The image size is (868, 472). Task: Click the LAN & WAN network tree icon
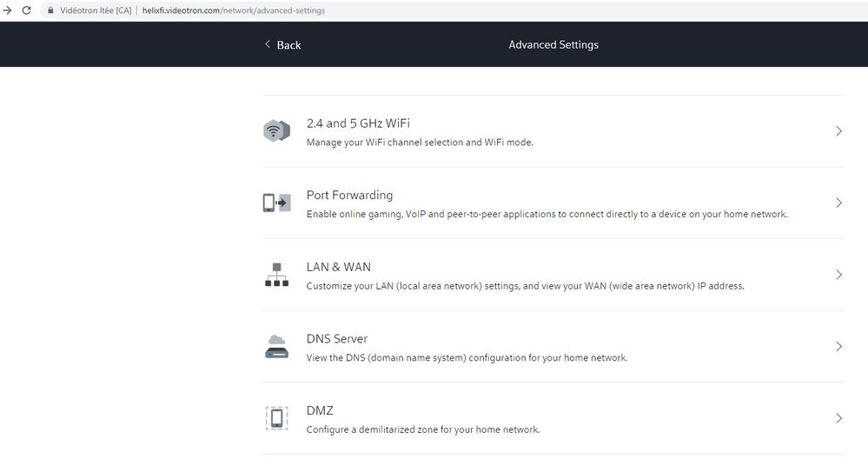pos(276,275)
